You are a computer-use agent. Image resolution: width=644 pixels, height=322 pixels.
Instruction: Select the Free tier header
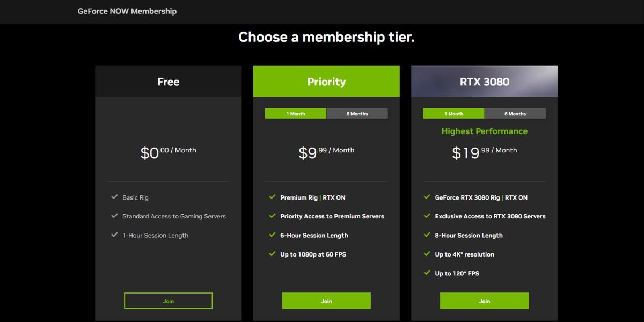(168, 81)
